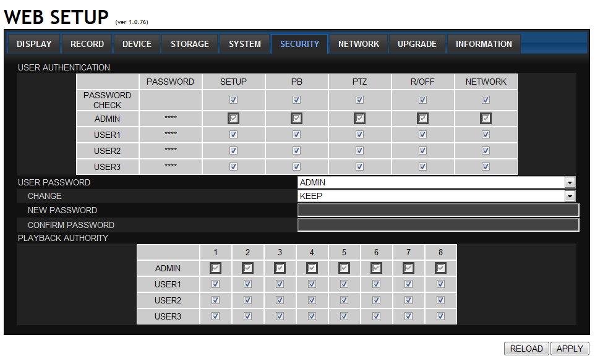Click the USER2 row label in authentication table
This screenshot has height=364, width=595.
[108, 151]
